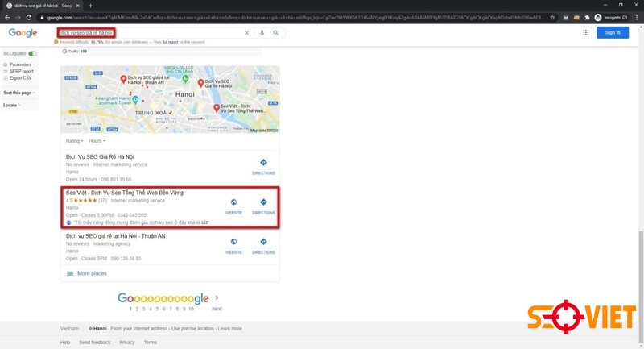Expand the Locale dropdown

(x=11, y=106)
